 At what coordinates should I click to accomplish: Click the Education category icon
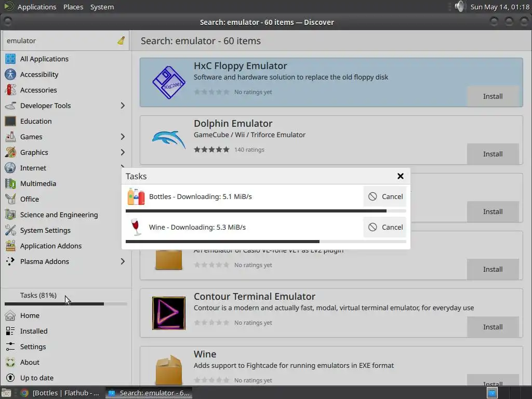(10, 121)
